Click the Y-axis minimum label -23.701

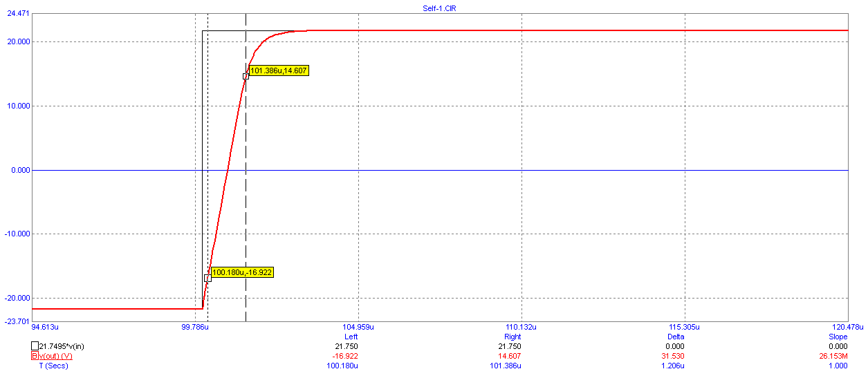(17, 321)
